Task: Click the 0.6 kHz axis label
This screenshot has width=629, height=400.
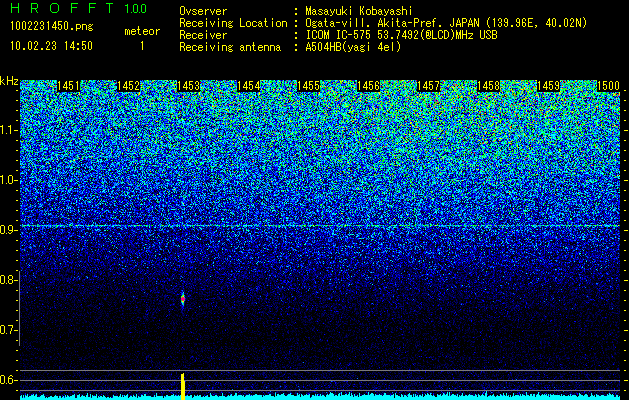Action: click(8, 380)
